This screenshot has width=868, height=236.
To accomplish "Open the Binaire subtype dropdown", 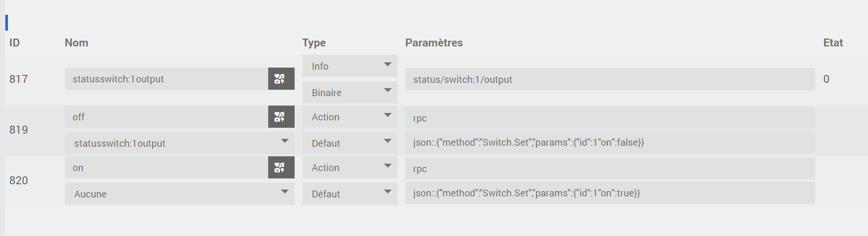I will pos(350,92).
